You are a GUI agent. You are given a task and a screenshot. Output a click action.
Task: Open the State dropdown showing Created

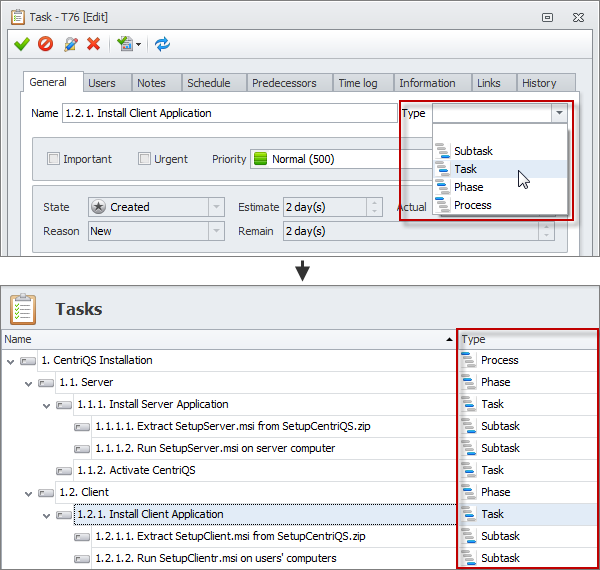pos(217,207)
